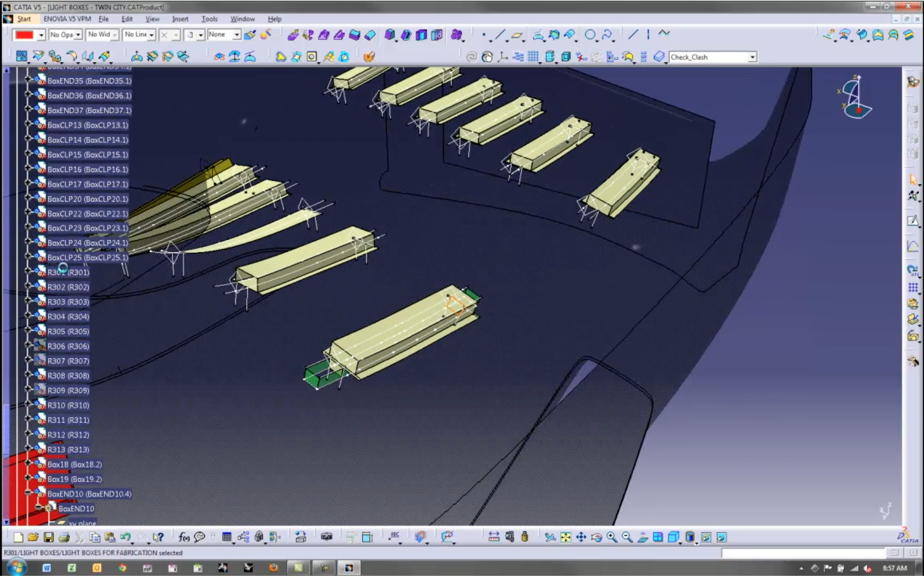Click the Print icon
Image resolution: width=924 pixels, height=576 pixels.
click(x=64, y=537)
